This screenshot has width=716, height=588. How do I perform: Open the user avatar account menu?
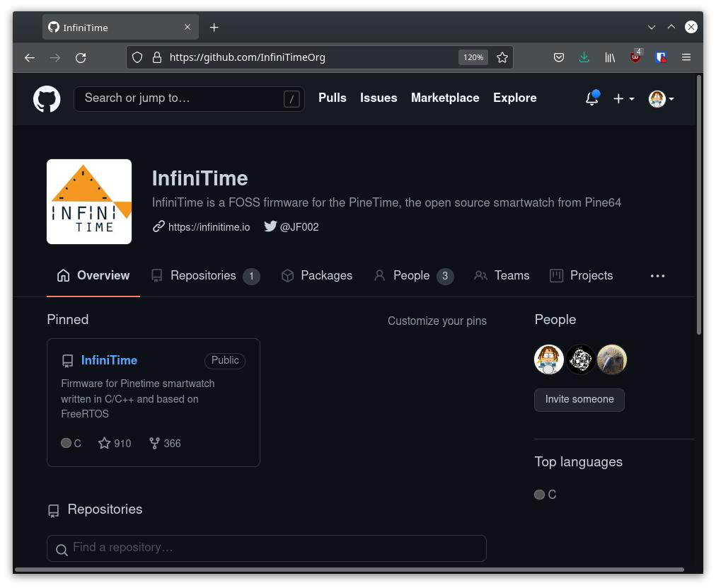(x=661, y=99)
